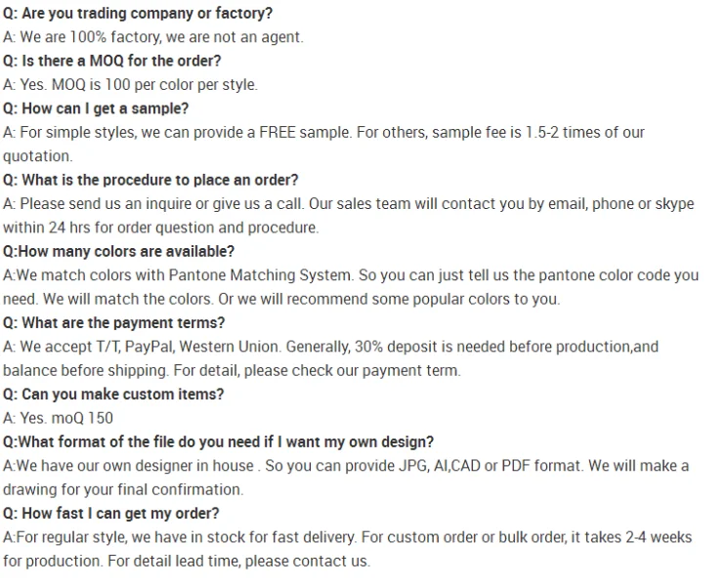Click the answer mentioning JPG, AI, CAD or PDF format
728x586 pixels.
coord(346,466)
